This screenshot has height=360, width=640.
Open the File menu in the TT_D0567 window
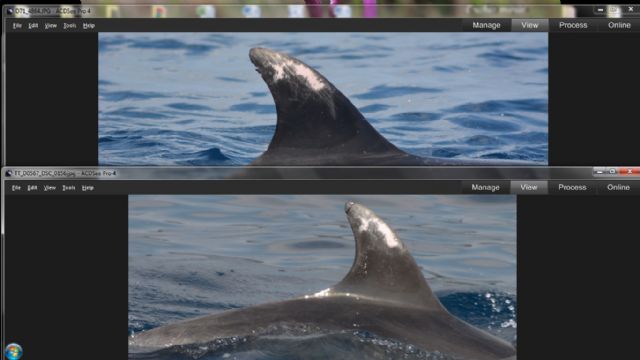tap(16, 188)
